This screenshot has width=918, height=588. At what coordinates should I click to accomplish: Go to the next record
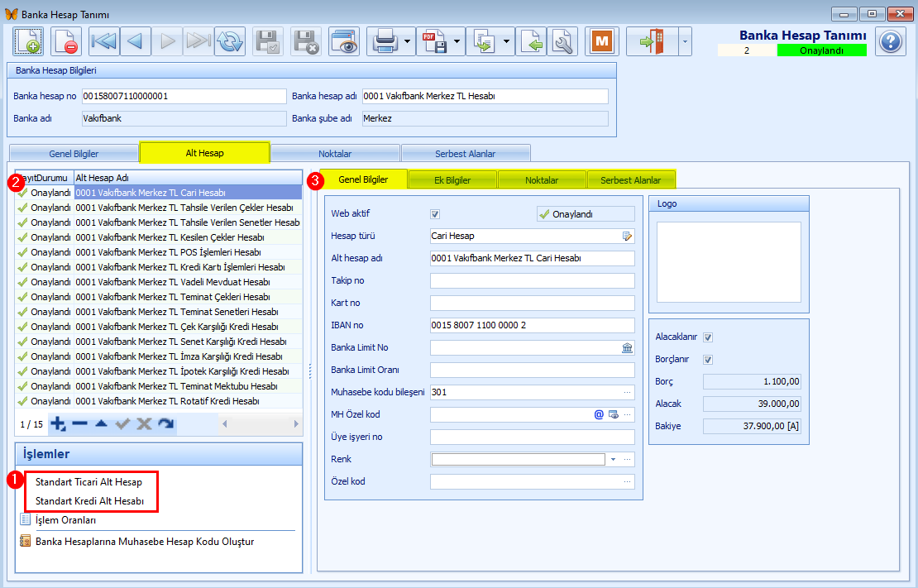(167, 41)
